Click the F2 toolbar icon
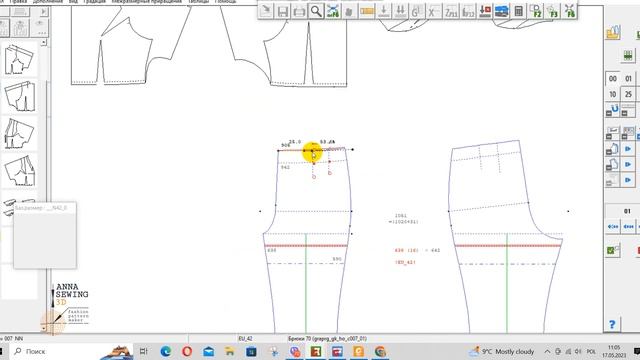 click(536, 11)
